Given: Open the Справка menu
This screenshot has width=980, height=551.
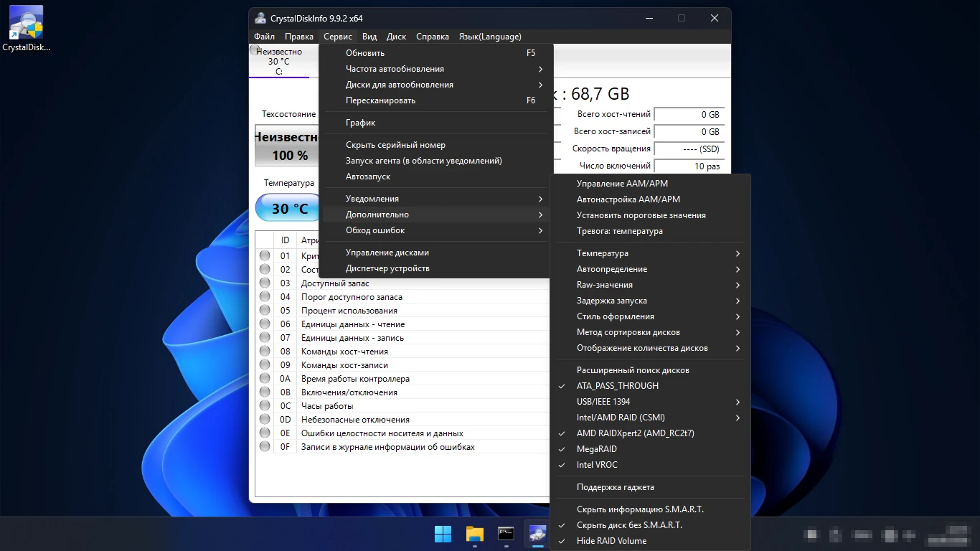Looking at the screenshot, I should coord(433,37).
